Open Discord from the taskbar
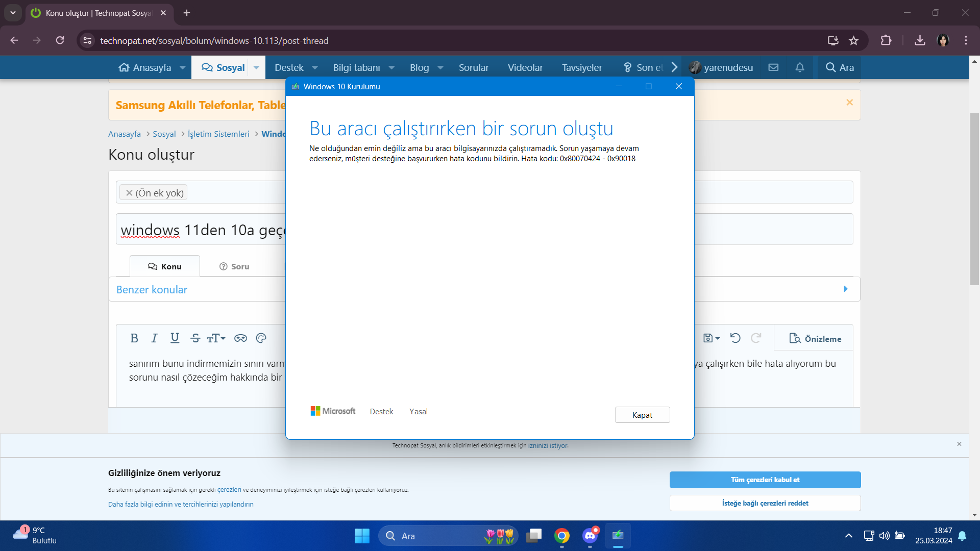Viewport: 980px width, 551px height. [590, 536]
